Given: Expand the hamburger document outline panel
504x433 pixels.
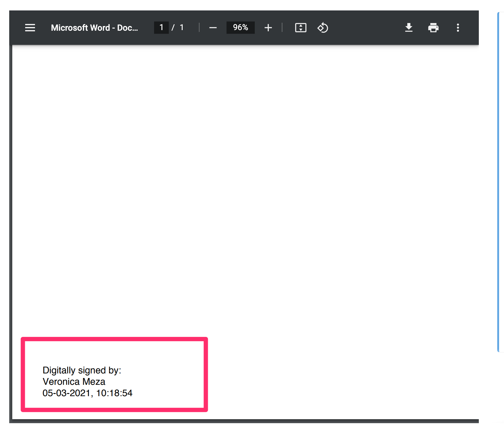Looking at the screenshot, I should pos(30,28).
